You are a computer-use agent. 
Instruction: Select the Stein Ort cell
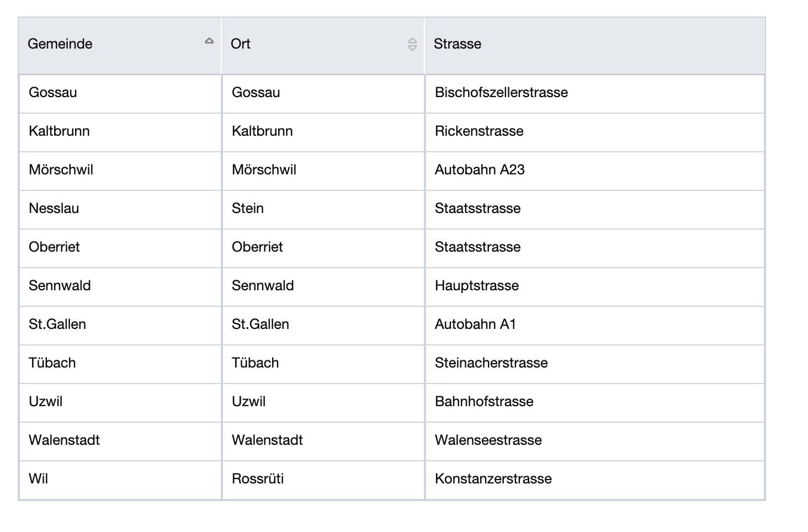248,209
